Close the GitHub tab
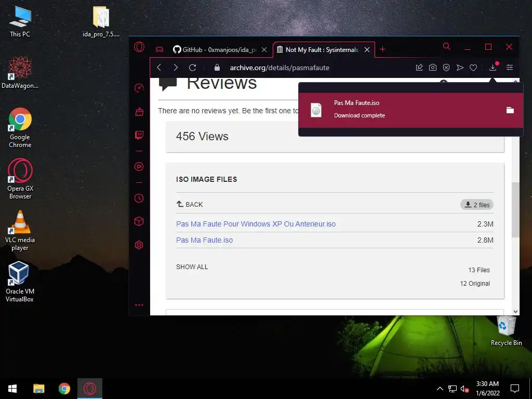 [264, 49]
